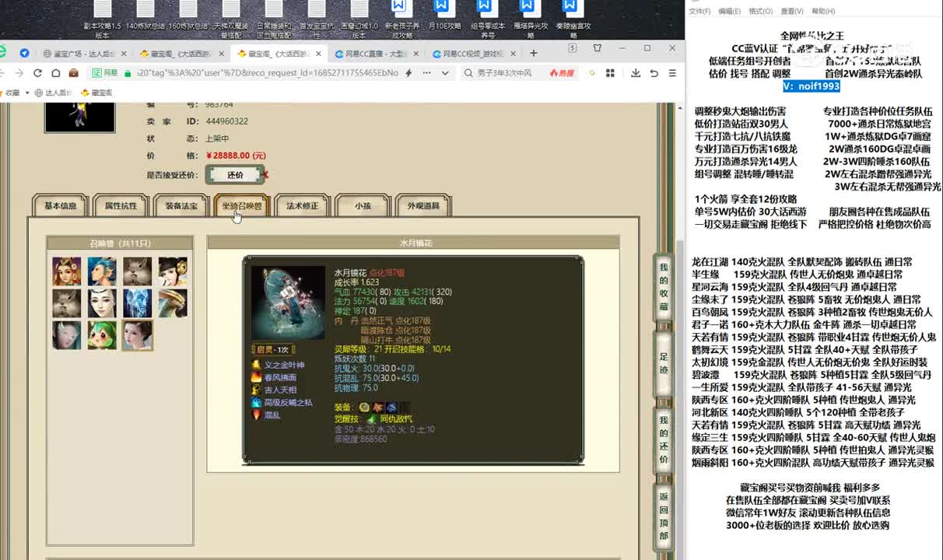Viewport: 943px width, 560px height.
Task: Open the browser hamburger menu icon
Action: (672, 73)
